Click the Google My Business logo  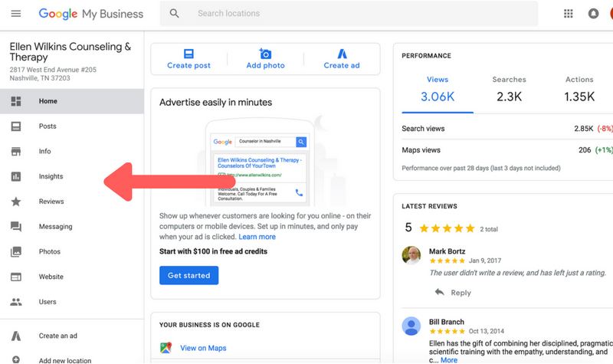point(90,14)
